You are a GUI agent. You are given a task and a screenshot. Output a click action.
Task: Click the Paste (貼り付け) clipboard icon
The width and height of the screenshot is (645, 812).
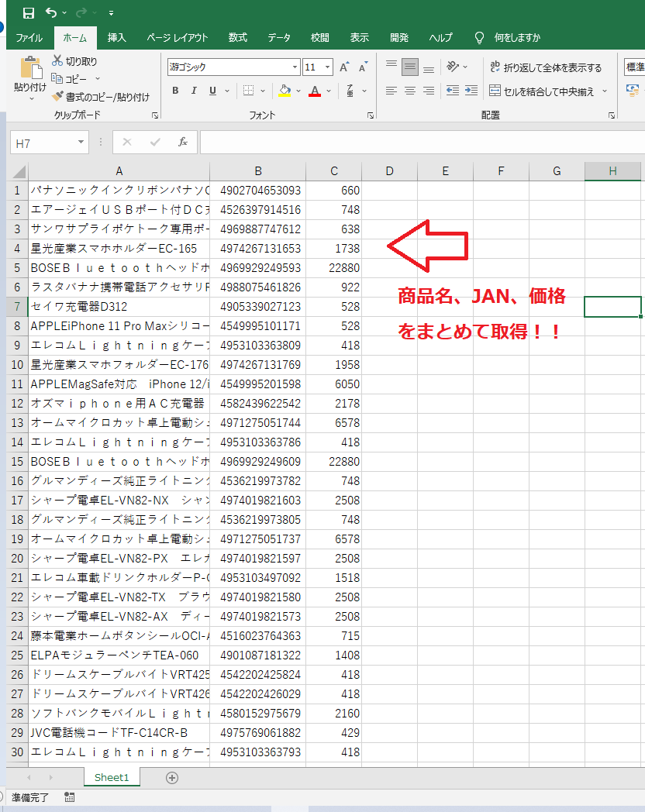[30, 68]
